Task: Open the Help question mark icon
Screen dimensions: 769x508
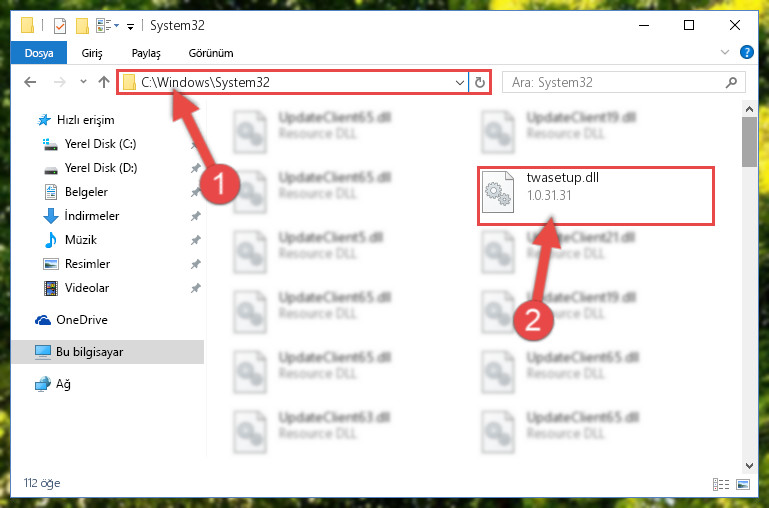Action: click(746, 52)
